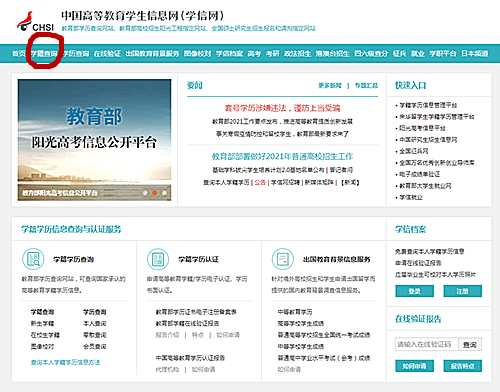The height and width of the screenshot is (392, 500).
Task: Click 查询 button beside verification code field
Action: tap(470, 344)
